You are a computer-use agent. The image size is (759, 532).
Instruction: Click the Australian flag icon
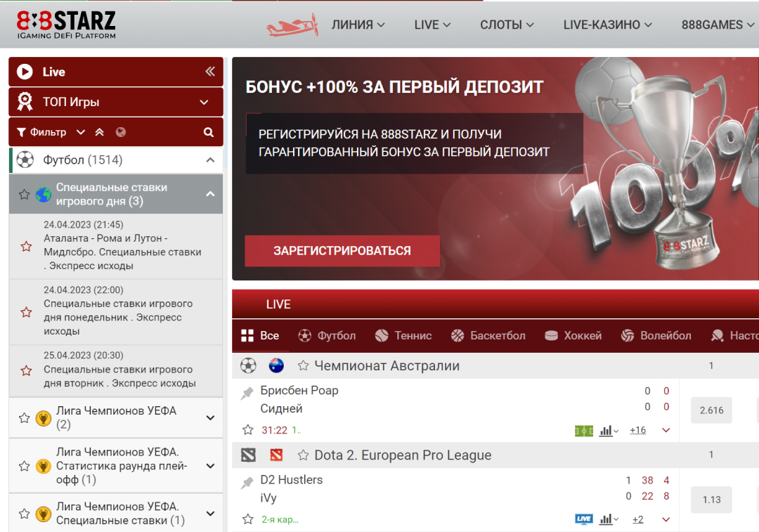(x=276, y=365)
